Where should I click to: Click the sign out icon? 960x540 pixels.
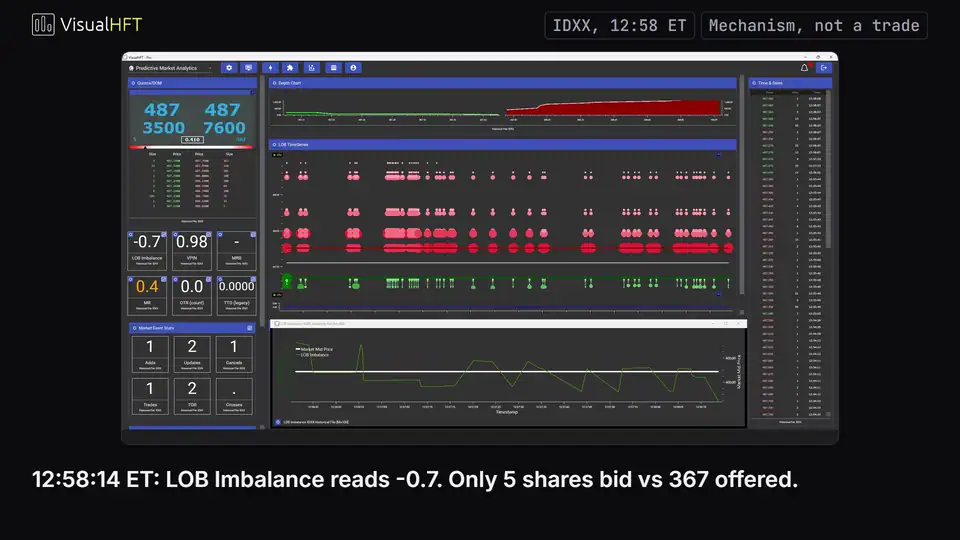click(x=824, y=68)
